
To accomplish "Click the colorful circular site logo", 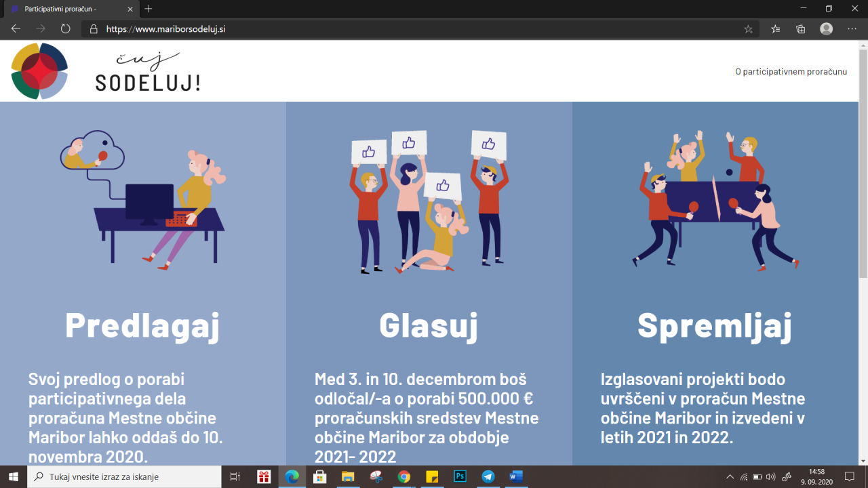I will pyautogui.click(x=39, y=71).
